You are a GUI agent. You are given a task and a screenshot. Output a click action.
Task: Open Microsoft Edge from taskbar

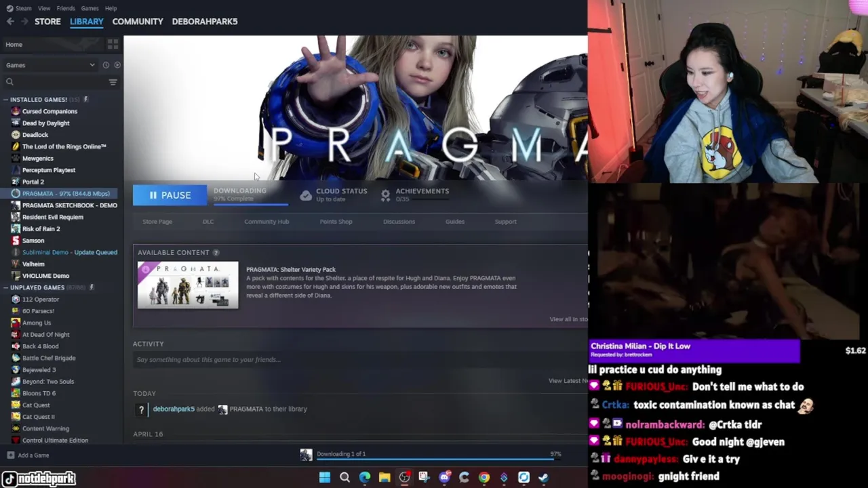(365, 478)
